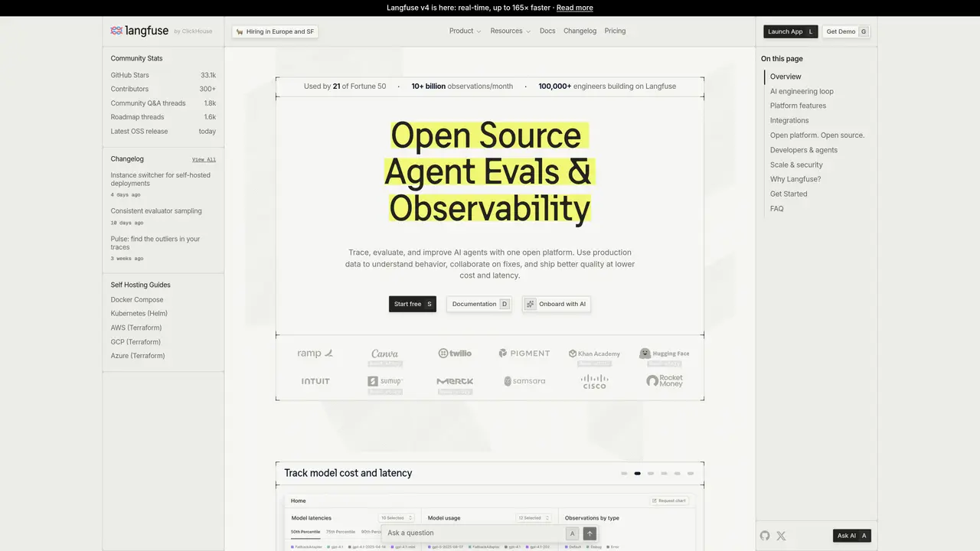
Task: Open the Documentation button
Action: click(479, 304)
